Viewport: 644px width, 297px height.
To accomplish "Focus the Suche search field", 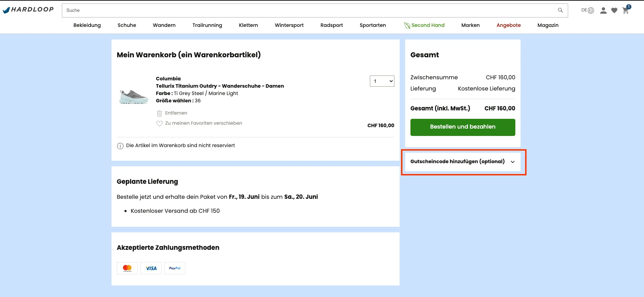I will [315, 10].
